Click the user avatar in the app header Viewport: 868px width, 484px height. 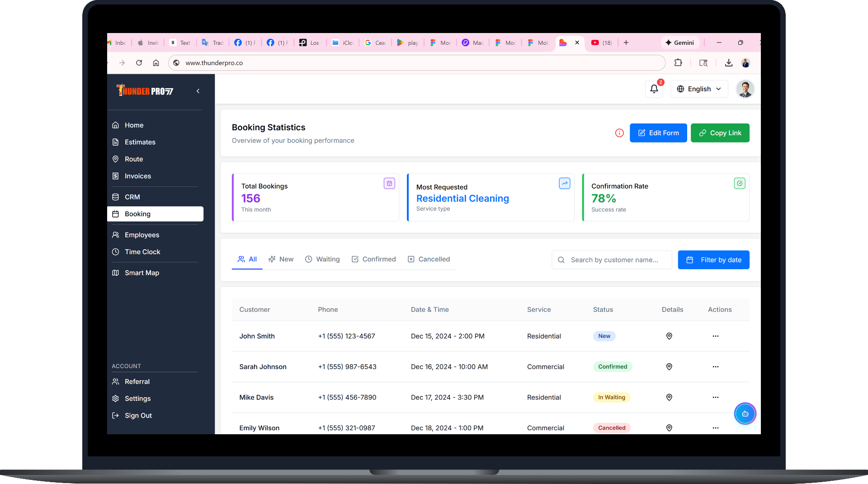(745, 89)
